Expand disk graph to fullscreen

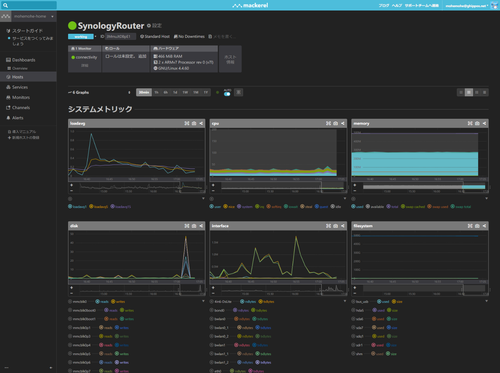(x=187, y=226)
